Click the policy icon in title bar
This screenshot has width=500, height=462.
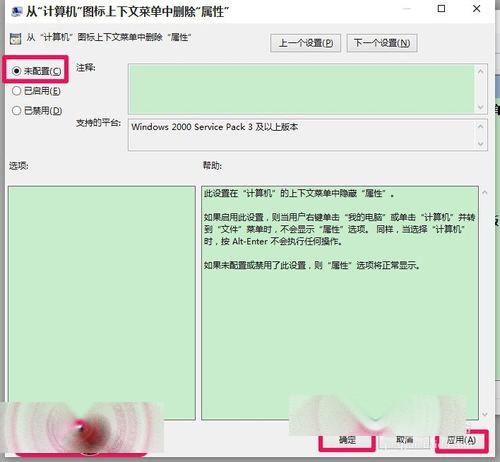point(16,12)
